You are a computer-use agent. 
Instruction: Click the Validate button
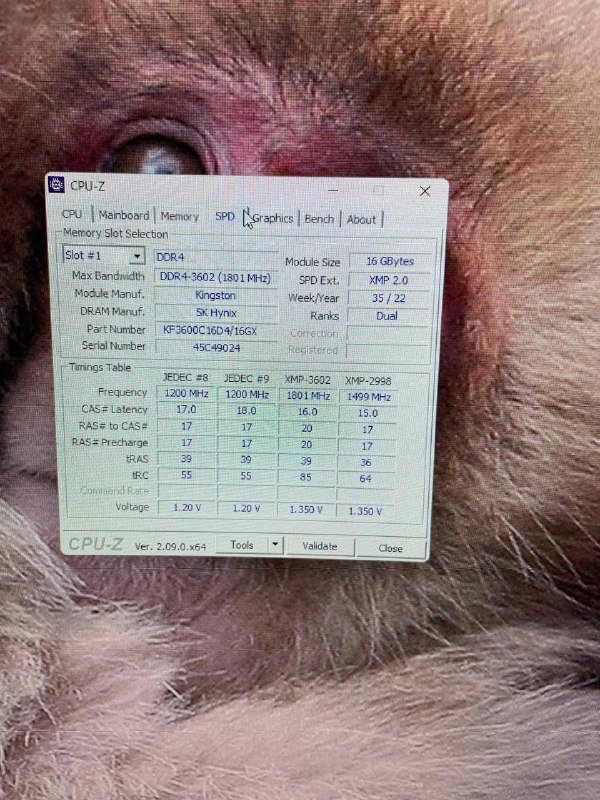coord(320,547)
